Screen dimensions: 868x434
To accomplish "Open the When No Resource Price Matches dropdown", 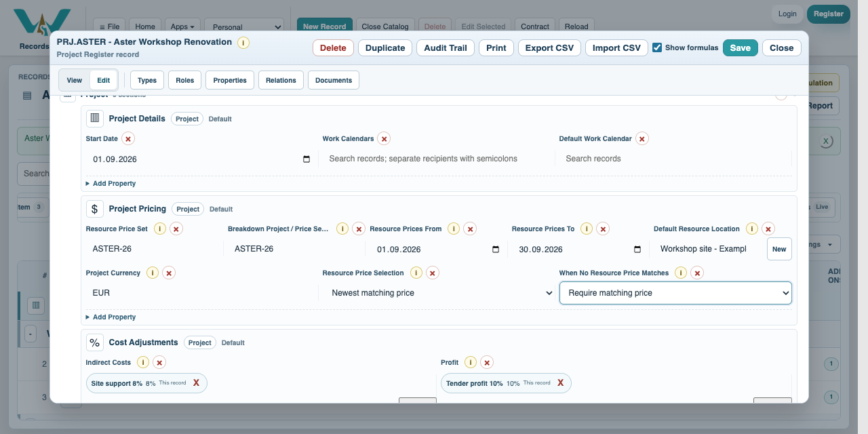I will click(675, 293).
